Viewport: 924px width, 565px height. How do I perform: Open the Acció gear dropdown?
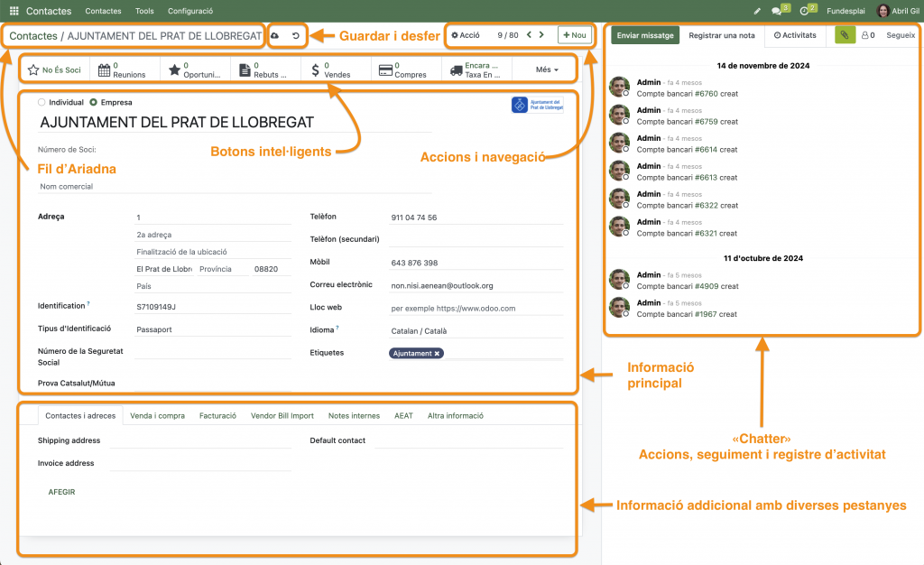pyautogui.click(x=466, y=35)
